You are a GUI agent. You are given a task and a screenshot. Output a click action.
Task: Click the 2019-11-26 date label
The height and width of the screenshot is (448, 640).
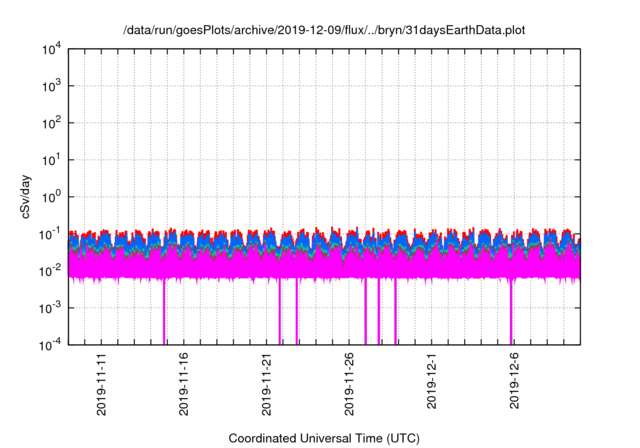(349, 384)
